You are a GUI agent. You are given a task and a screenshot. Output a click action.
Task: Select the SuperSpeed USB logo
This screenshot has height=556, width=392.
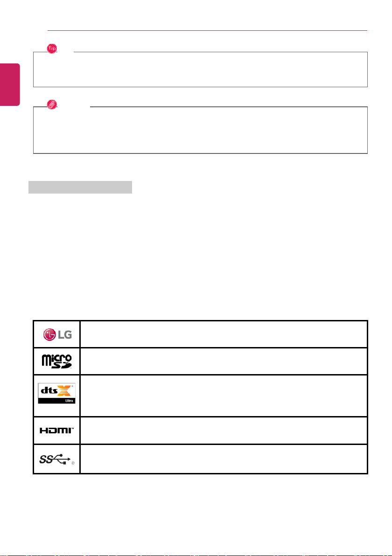point(57,459)
